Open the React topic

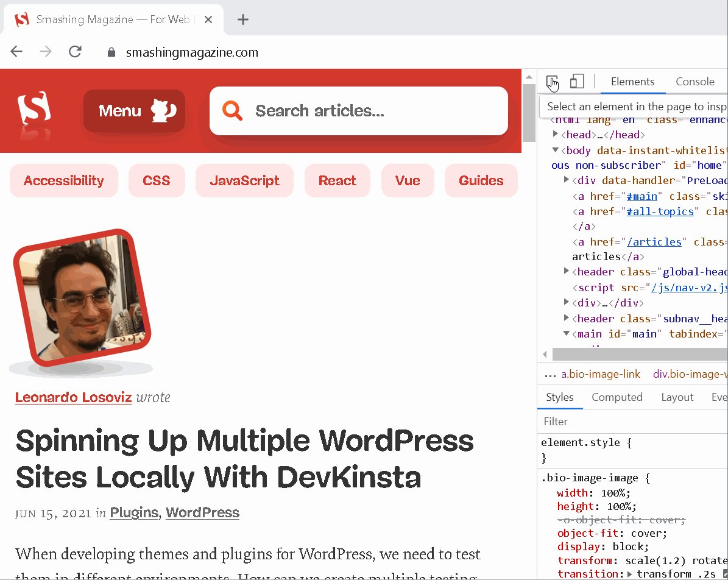(x=337, y=180)
